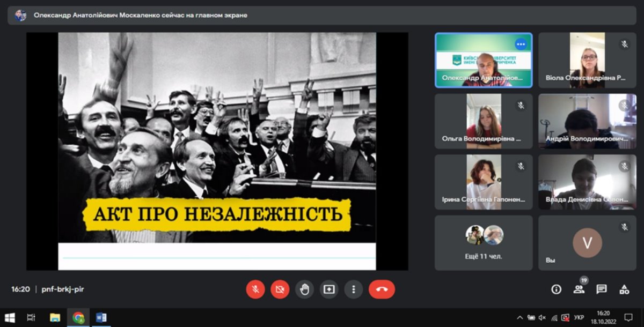The height and width of the screenshot is (327, 644).
Task: Change the УКР keyboard language
Action: 579,317
